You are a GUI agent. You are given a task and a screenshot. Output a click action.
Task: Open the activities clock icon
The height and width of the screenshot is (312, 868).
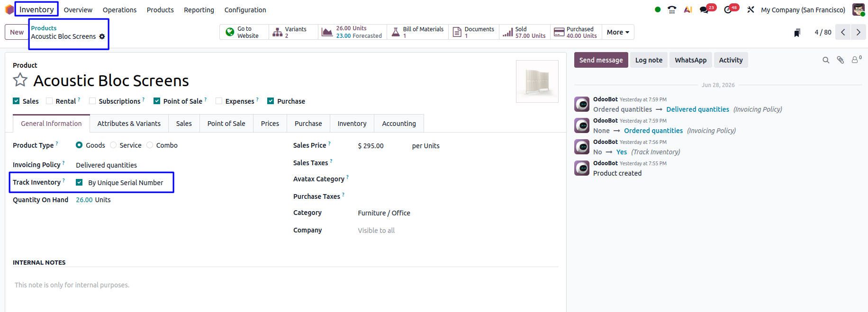click(728, 9)
